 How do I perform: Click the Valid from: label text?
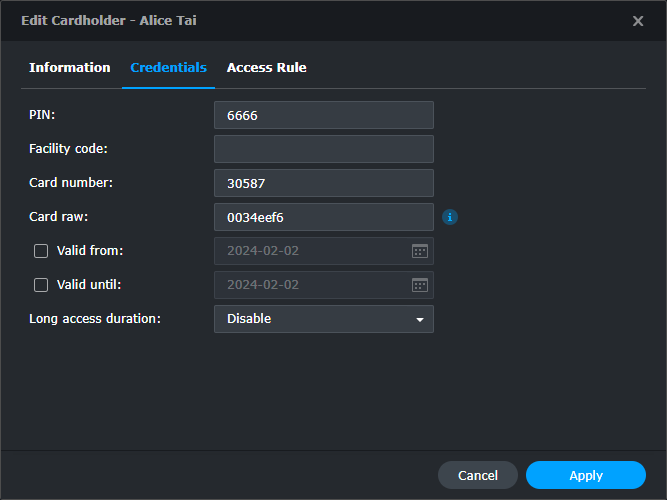click(x=90, y=251)
